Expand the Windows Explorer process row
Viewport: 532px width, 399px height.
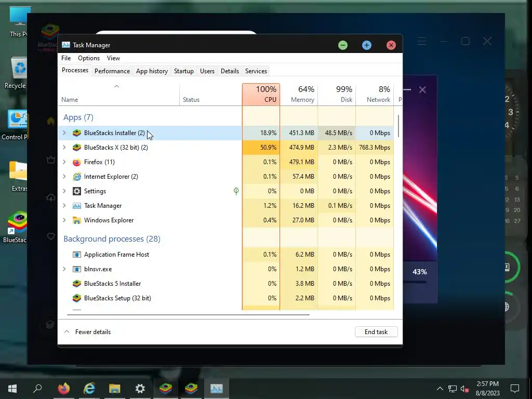tap(64, 220)
